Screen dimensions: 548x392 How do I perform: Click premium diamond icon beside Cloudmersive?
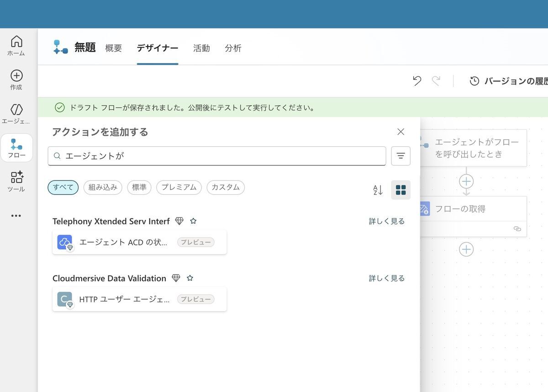(176, 278)
